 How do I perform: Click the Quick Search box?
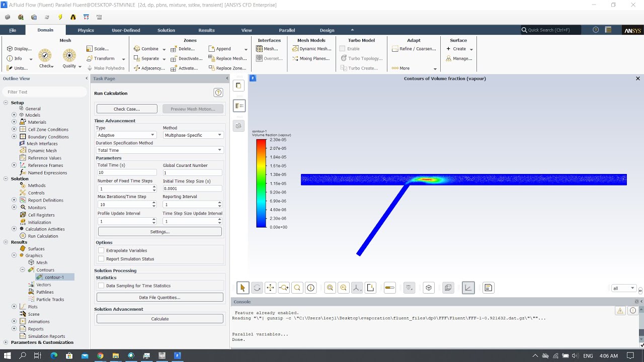pos(550,30)
